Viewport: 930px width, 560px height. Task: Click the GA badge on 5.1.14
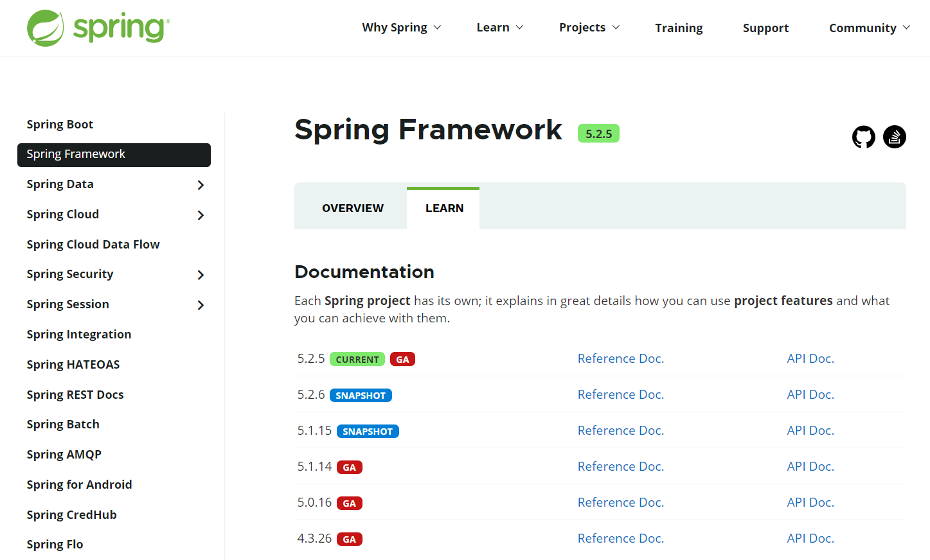[x=350, y=467]
